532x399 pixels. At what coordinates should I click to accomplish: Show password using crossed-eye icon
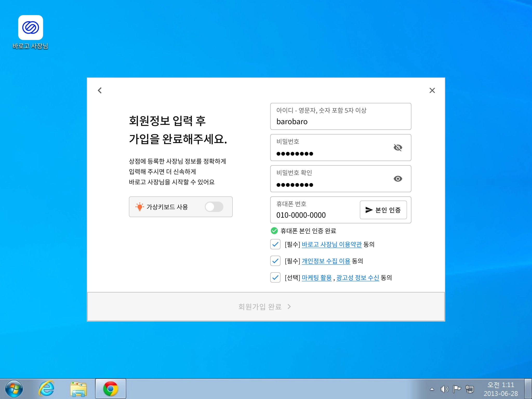tap(398, 148)
